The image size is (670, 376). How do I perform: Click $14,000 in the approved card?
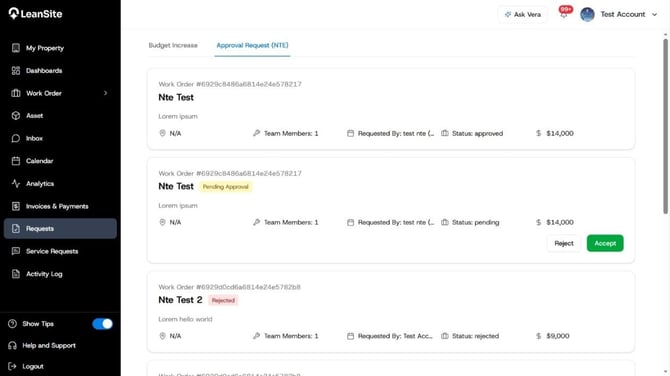[x=560, y=133]
